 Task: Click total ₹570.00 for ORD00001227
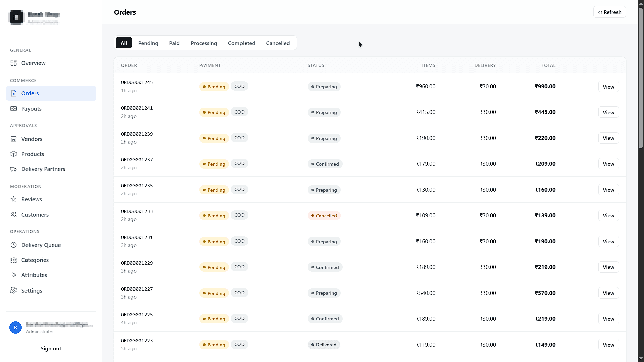point(545,293)
